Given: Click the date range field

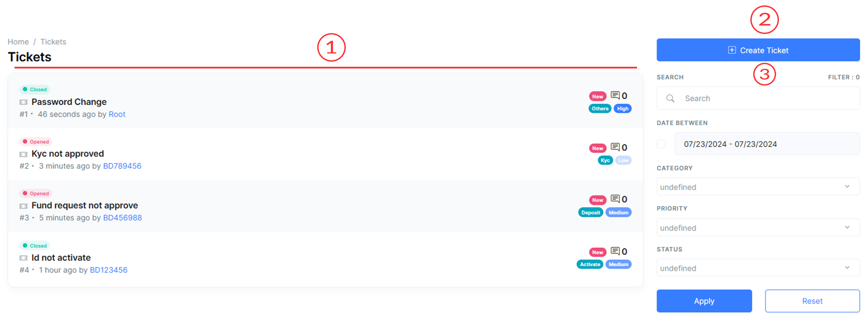Looking at the screenshot, I should (767, 144).
